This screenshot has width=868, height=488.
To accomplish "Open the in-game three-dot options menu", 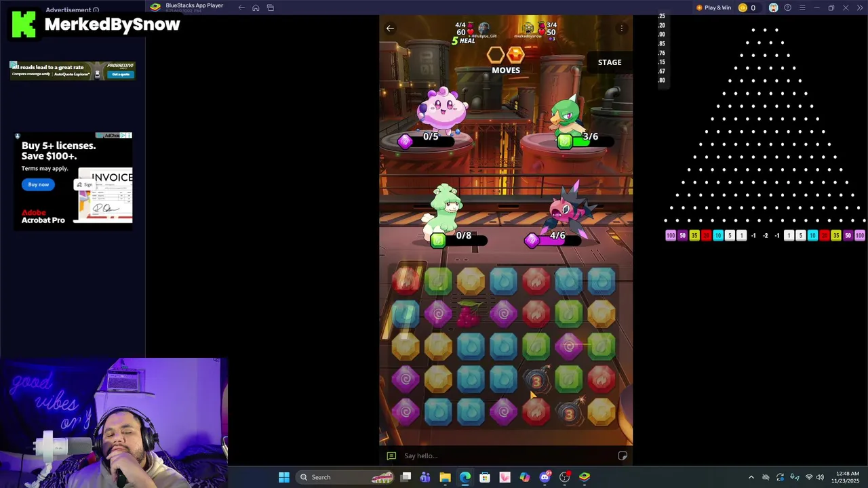I will pos(621,28).
